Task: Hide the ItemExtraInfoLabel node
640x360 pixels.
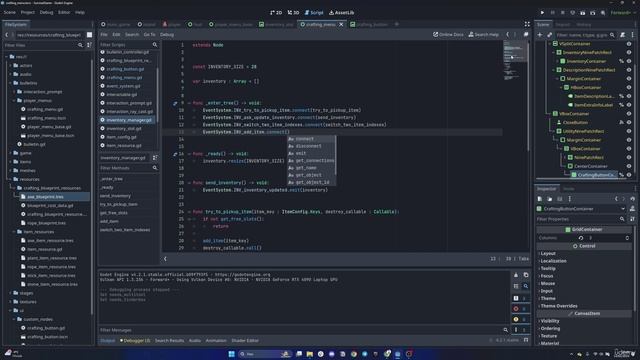Action: (x=629, y=105)
